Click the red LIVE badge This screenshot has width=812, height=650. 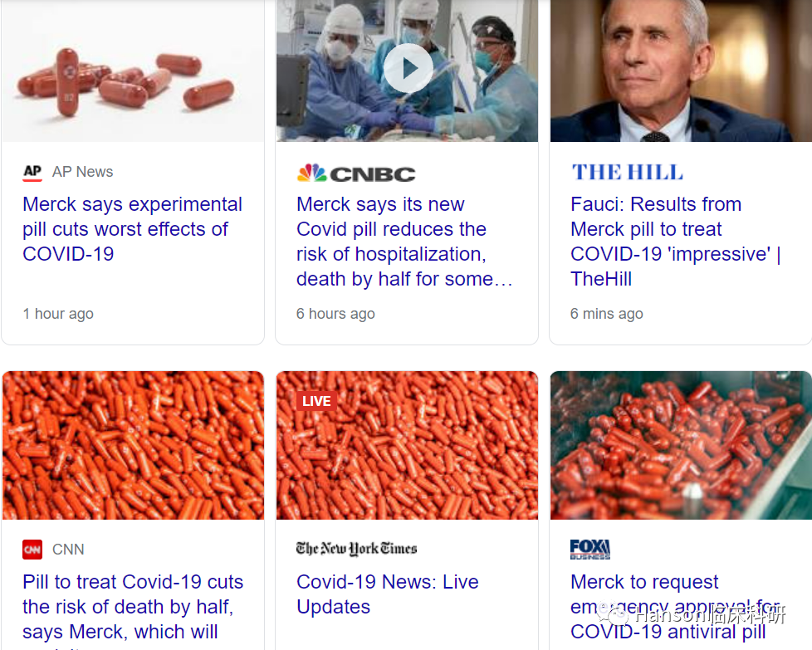click(x=316, y=401)
